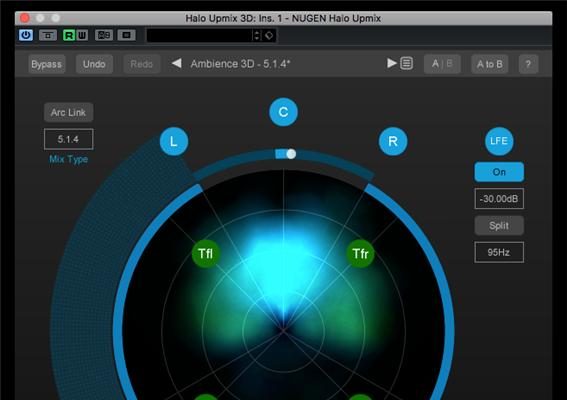567x400 pixels.
Task: Click the bypass-style icon next to power
Action: 48,35
